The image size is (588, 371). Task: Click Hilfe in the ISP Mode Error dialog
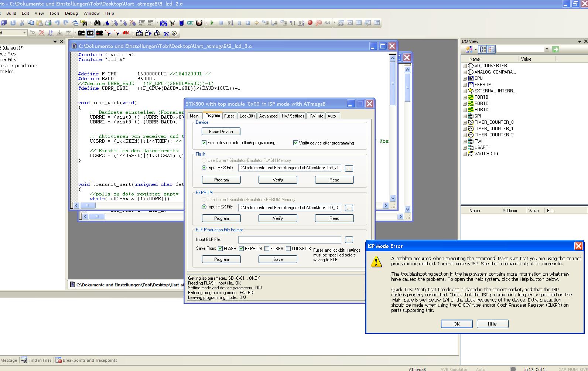tap(492, 324)
